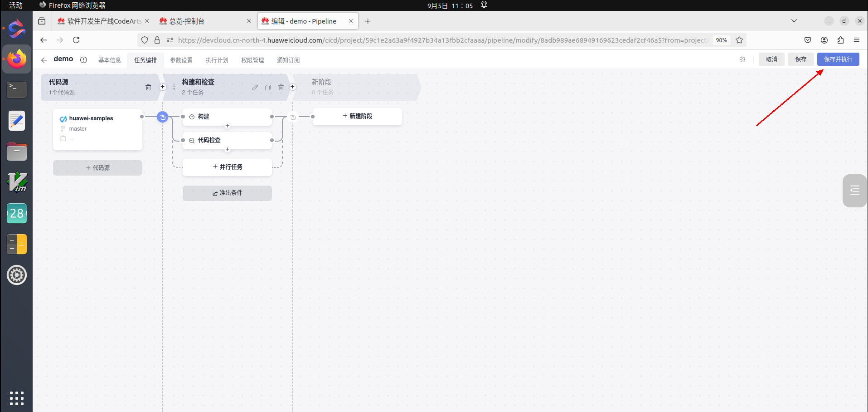Click the 新阶段 stage header
The height and width of the screenshot is (412, 868).
coord(357,87)
